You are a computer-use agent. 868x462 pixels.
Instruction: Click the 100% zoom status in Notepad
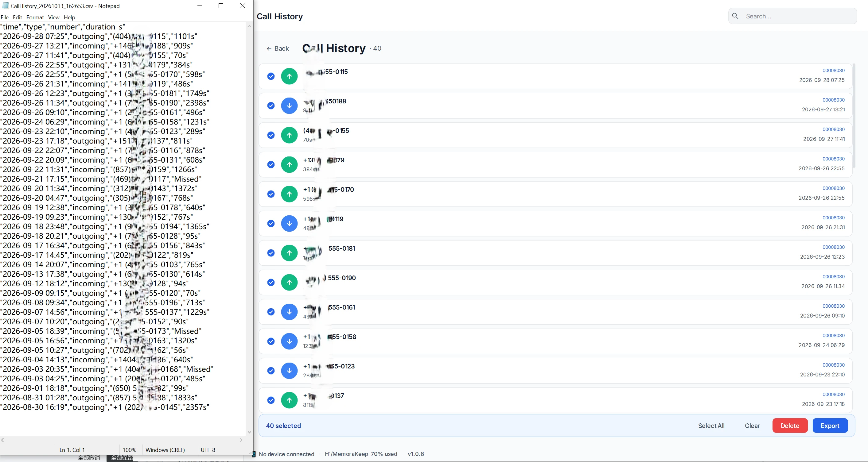coord(129,450)
